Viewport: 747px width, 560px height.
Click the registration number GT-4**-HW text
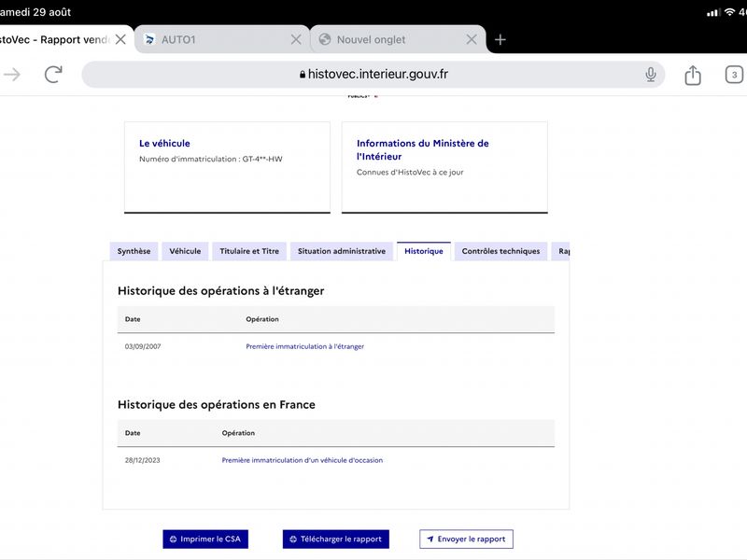(x=262, y=159)
